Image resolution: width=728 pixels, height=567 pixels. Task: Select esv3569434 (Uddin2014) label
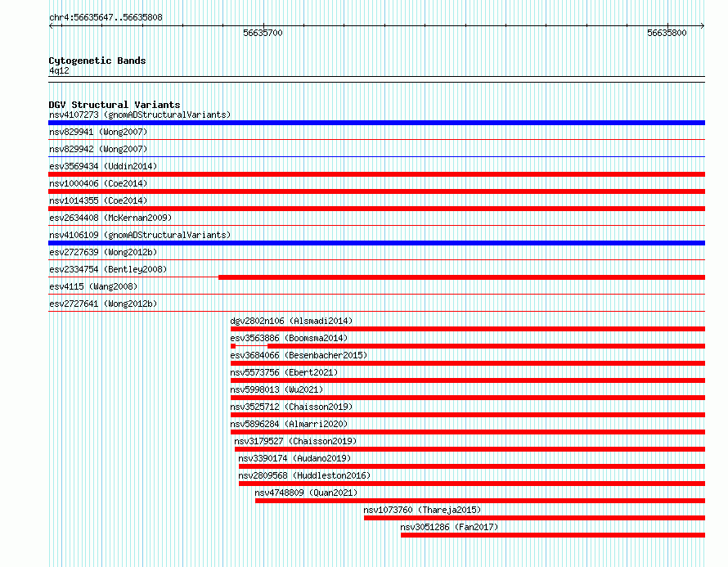[103, 166]
